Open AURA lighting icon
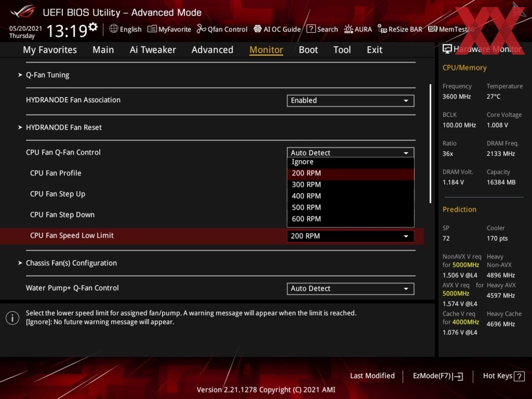 tap(348, 29)
